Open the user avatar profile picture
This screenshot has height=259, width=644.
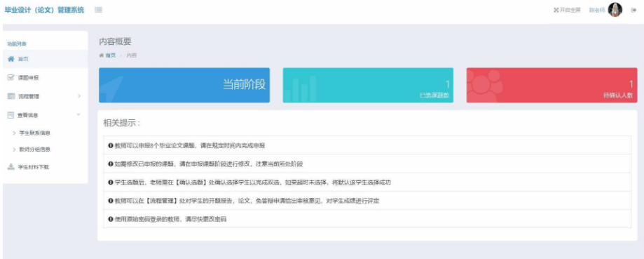(615, 10)
